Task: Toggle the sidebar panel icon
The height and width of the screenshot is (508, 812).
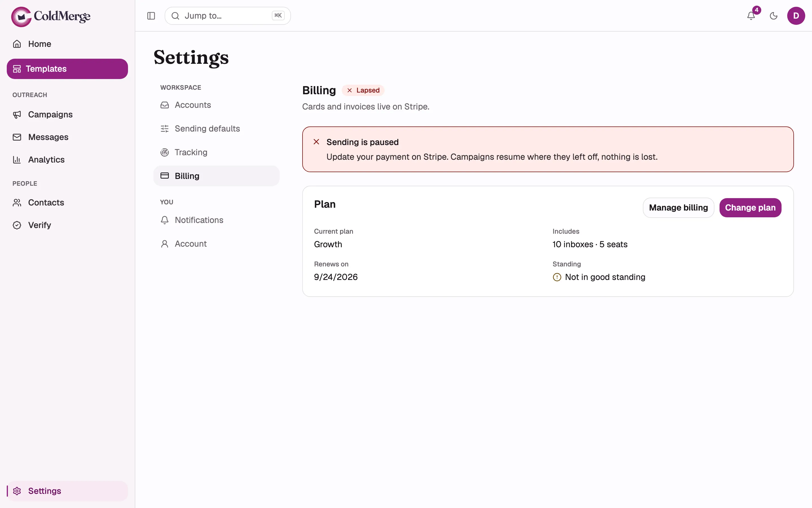Action: click(151, 16)
